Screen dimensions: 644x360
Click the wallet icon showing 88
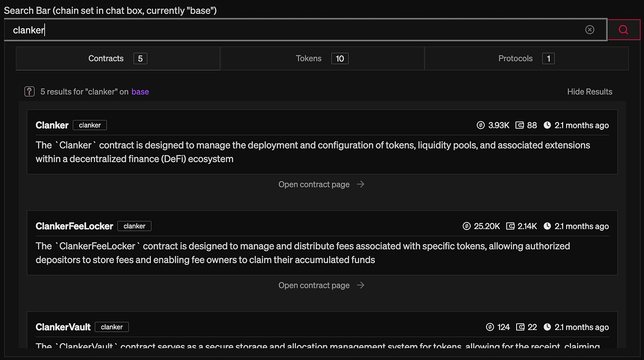click(520, 125)
